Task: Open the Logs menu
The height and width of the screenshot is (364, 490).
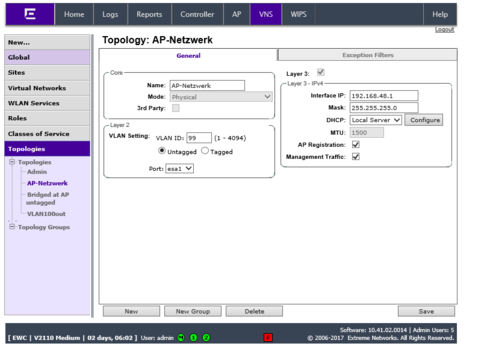Action: coord(110,14)
